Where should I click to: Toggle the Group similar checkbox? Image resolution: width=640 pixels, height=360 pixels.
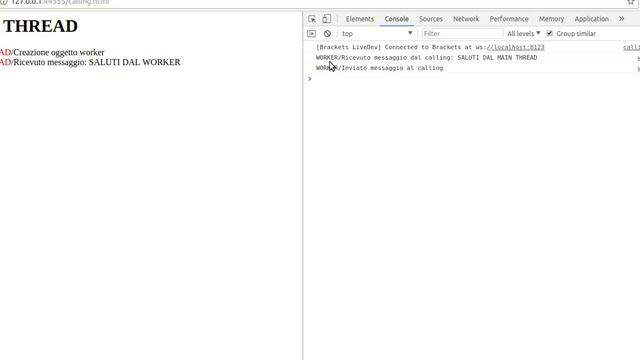(550, 33)
